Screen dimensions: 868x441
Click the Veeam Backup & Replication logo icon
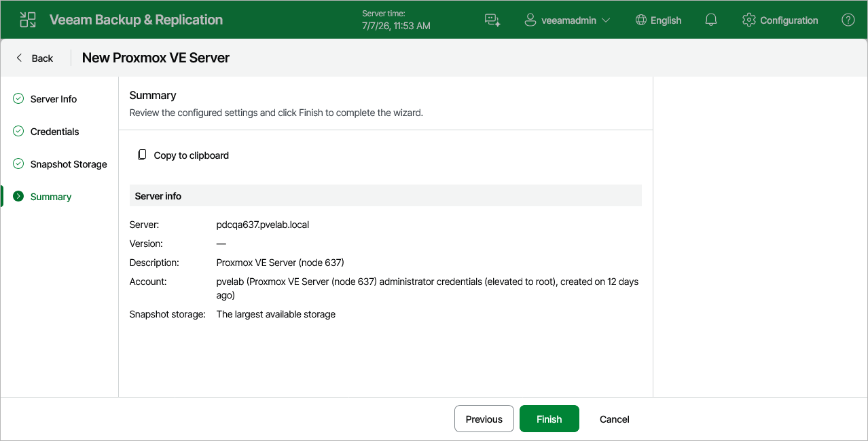28,20
